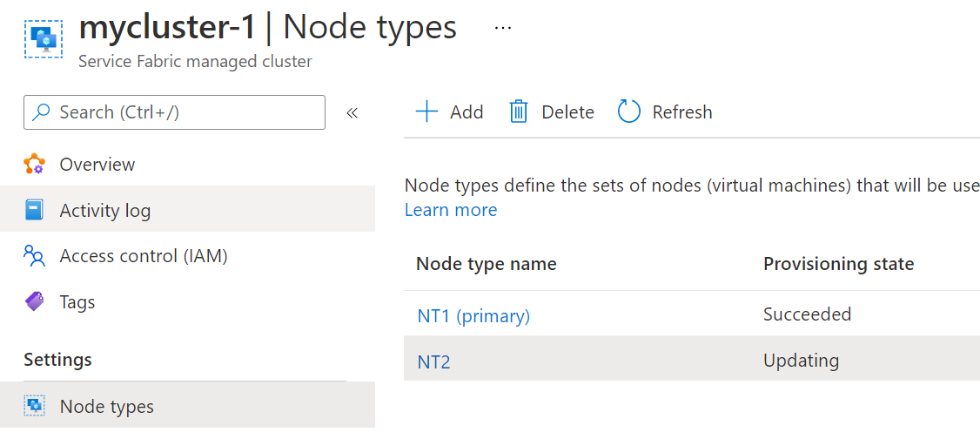The image size is (980, 439).
Task: Collapse the sidebar with double chevron
Action: 352,112
